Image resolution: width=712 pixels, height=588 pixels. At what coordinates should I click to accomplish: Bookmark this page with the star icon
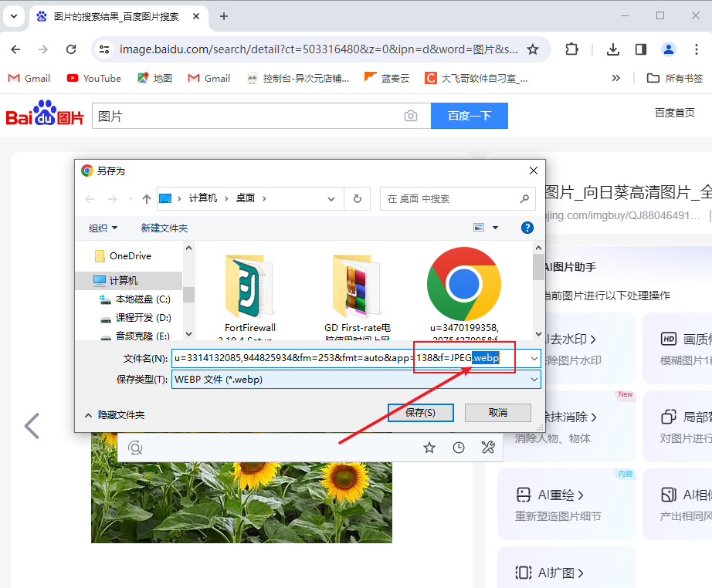point(533,49)
